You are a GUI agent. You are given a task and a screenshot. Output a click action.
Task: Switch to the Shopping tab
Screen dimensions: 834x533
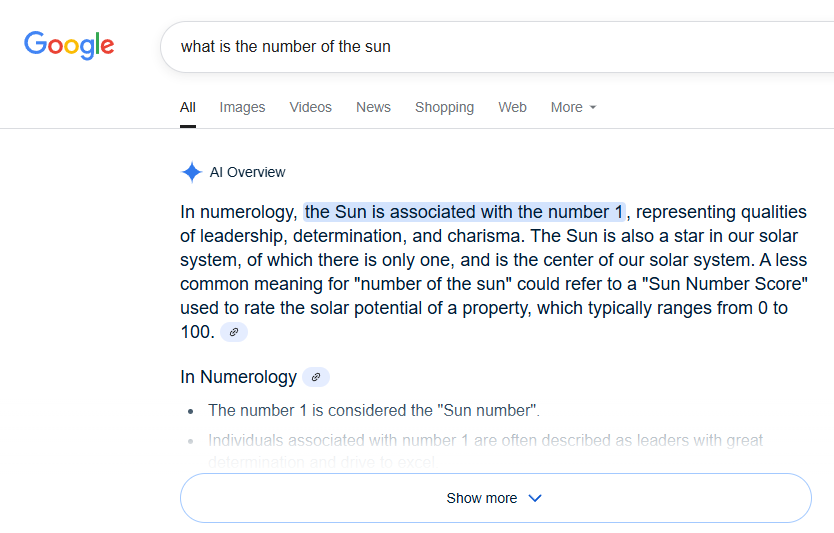(x=444, y=107)
